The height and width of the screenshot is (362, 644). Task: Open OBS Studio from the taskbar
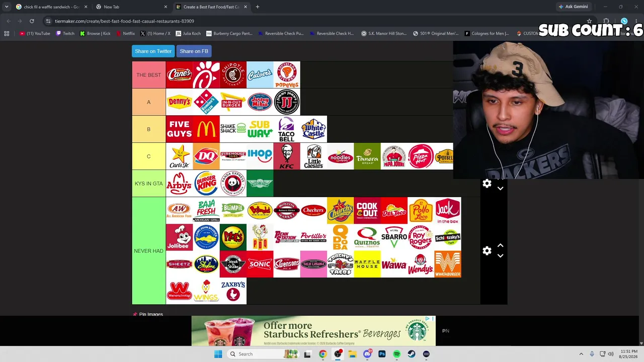coord(338,354)
